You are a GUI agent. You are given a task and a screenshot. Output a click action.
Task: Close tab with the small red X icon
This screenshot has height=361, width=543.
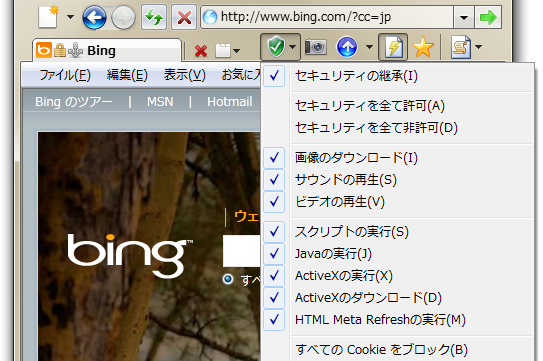click(x=201, y=51)
